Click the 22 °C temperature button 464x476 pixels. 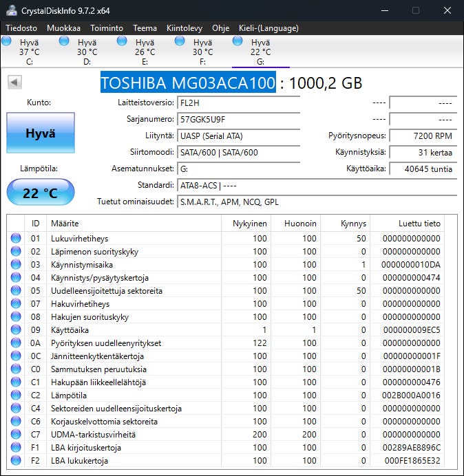[41, 193]
